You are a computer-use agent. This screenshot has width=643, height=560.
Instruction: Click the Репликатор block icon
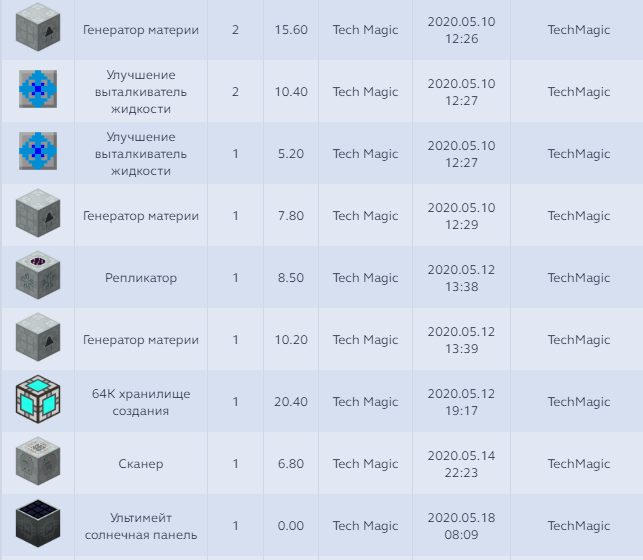[x=38, y=275]
